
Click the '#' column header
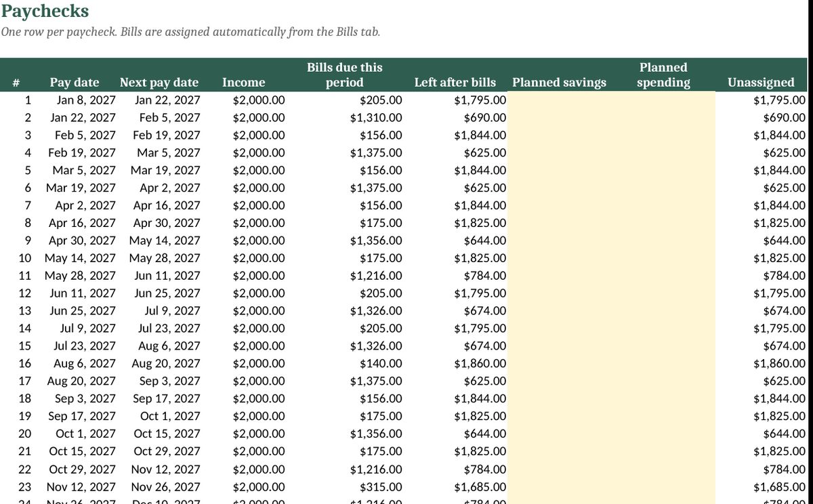(16, 83)
